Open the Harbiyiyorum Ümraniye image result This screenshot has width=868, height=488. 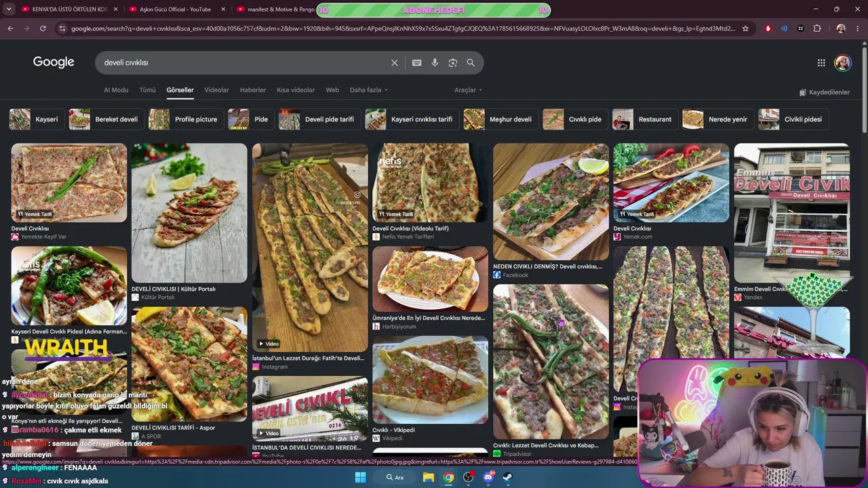430,279
